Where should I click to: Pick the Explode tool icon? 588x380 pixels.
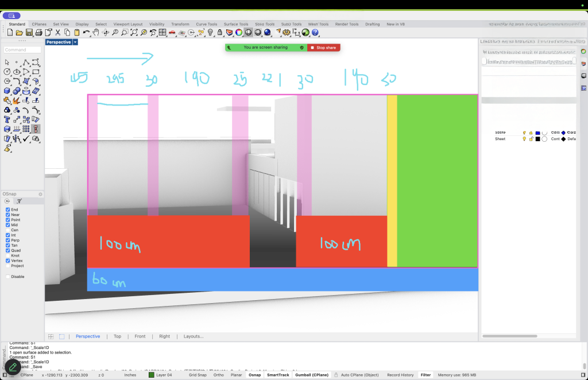(17, 100)
